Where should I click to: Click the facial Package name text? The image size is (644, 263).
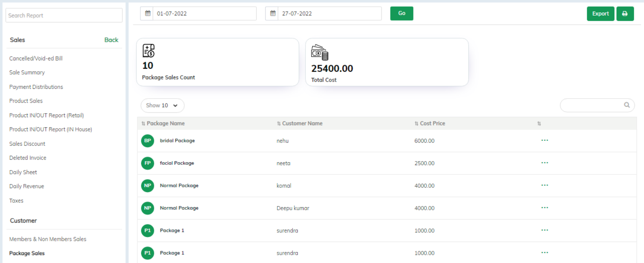[177, 163]
